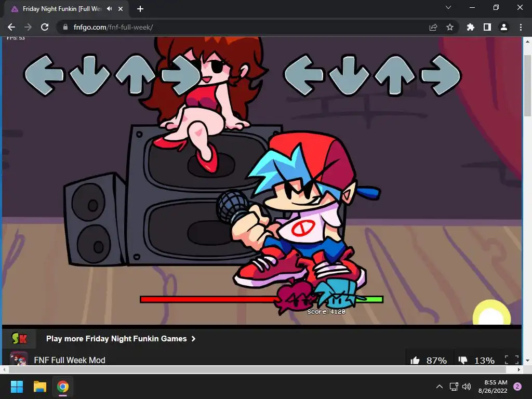This screenshot has width=532, height=399.
Task: Click the FNF Full Week Mod title
Action: [x=70, y=360]
